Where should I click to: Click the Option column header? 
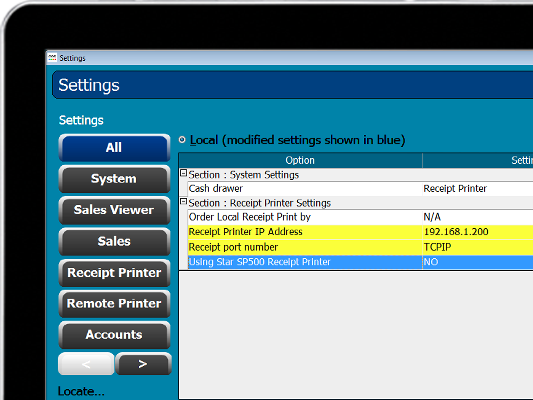pos(300,160)
